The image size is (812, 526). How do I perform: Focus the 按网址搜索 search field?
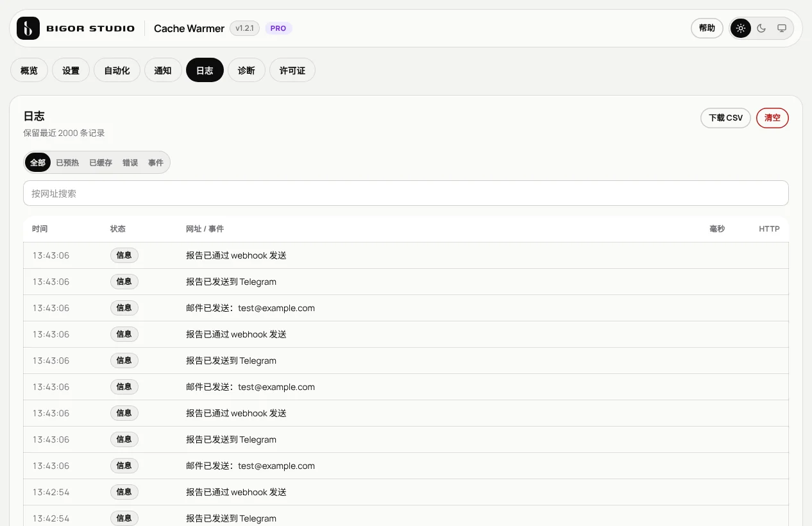406,193
